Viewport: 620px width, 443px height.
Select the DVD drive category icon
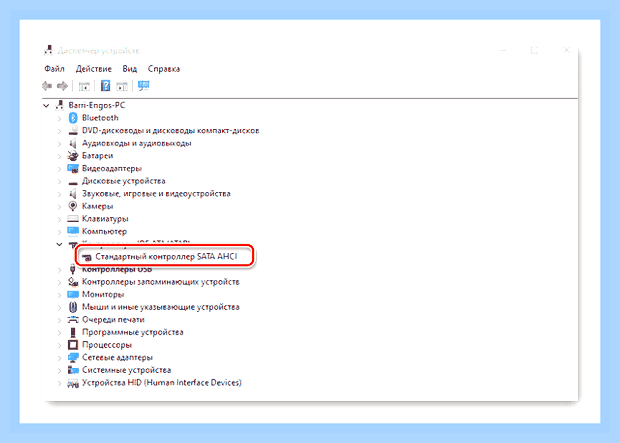point(73,131)
